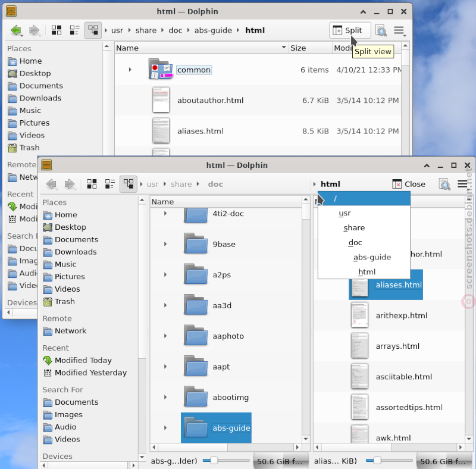
Task: Expand the aa3d folder tree arrow
Action: coord(165,305)
